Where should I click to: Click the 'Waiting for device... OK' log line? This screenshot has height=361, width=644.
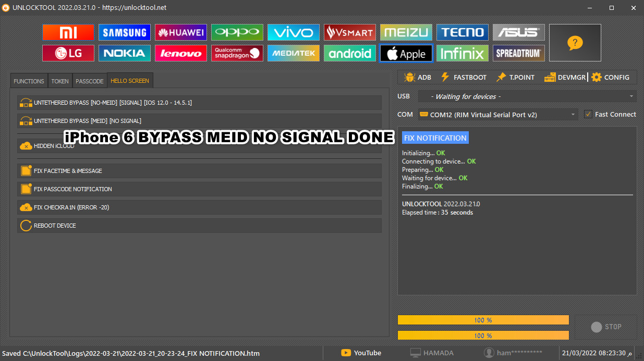tap(434, 178)
